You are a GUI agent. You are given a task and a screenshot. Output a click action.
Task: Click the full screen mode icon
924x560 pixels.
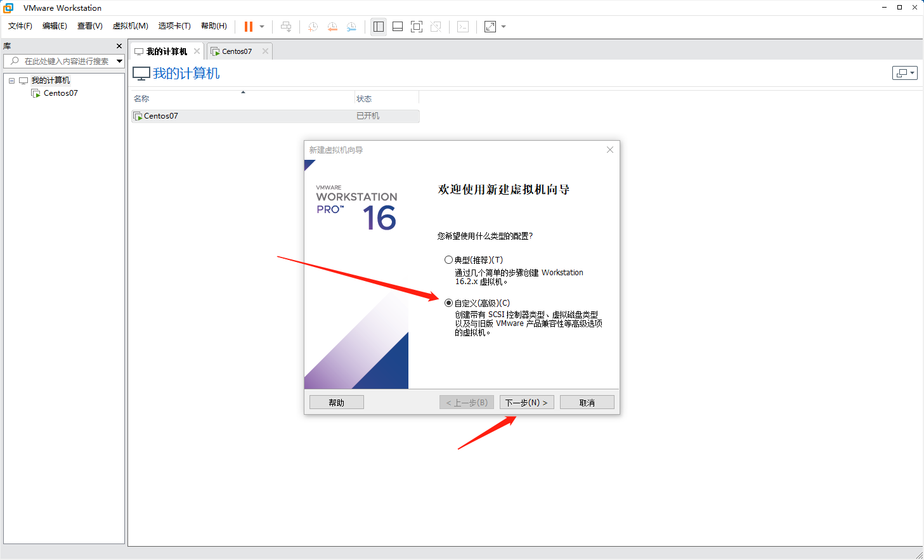click(x=417, y=27)
